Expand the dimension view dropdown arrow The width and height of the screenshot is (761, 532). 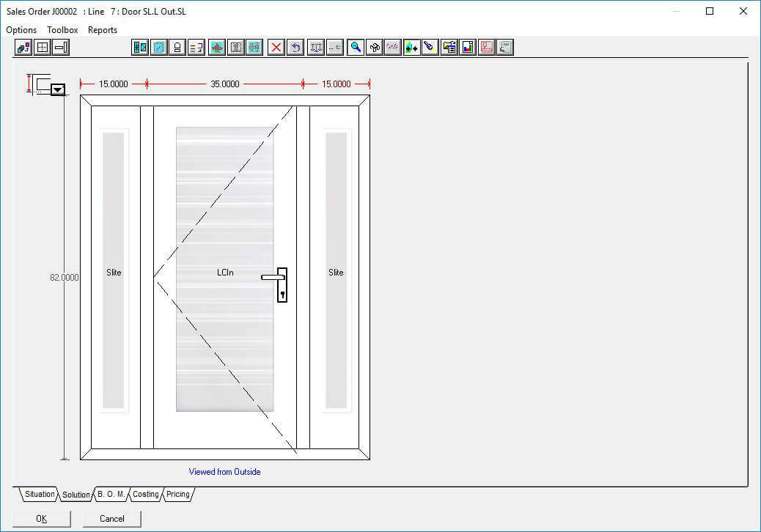[57, 89]
